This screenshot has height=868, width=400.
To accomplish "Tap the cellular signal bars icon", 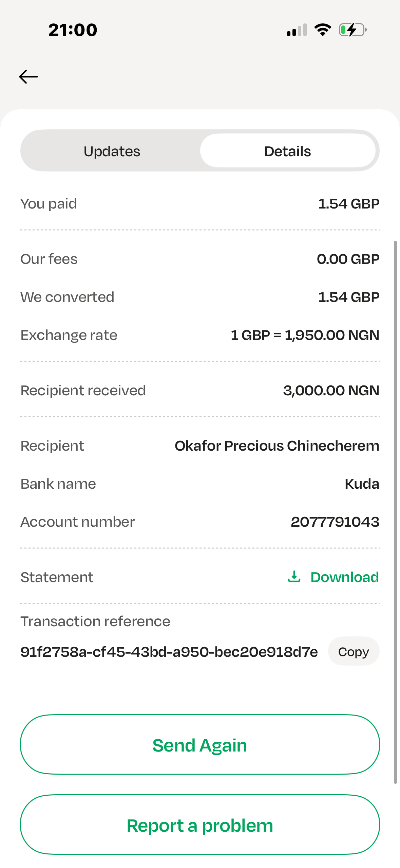I will click(297, 30).
